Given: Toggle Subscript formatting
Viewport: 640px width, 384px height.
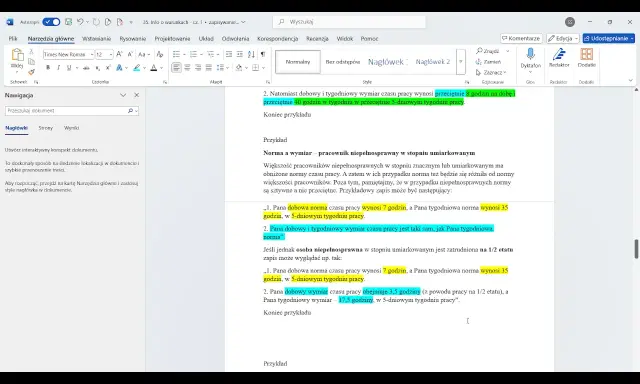Looking at the screenshot, I should pos(98,68).
